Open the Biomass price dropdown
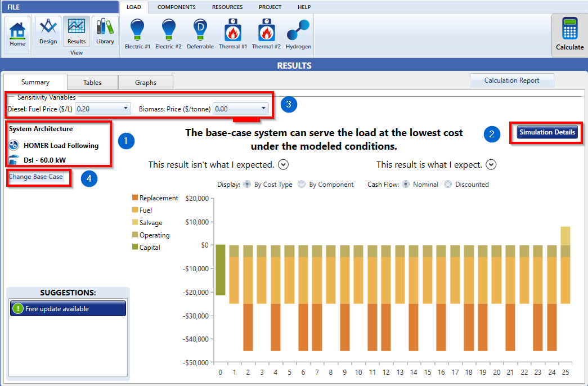 262,109
